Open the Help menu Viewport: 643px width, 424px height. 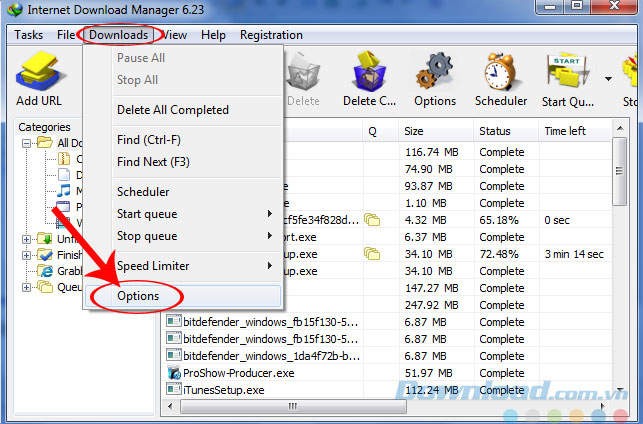coord(213,35)
